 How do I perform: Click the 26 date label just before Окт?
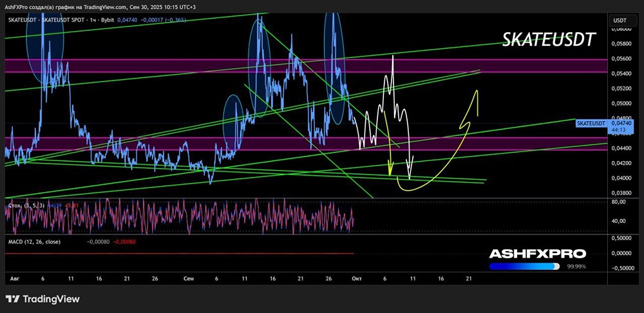pos(328,278)
